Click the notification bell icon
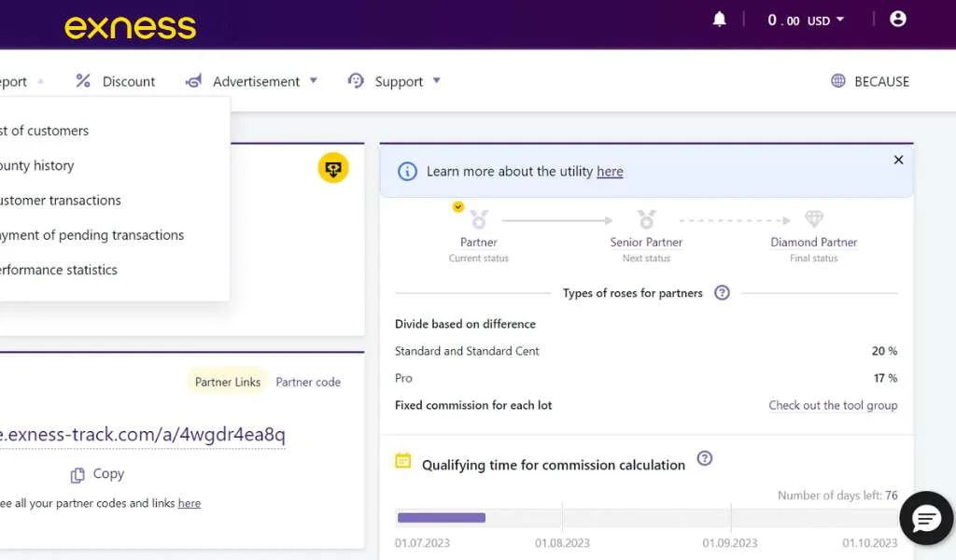956x560 pixels. (x=719, y=20)
